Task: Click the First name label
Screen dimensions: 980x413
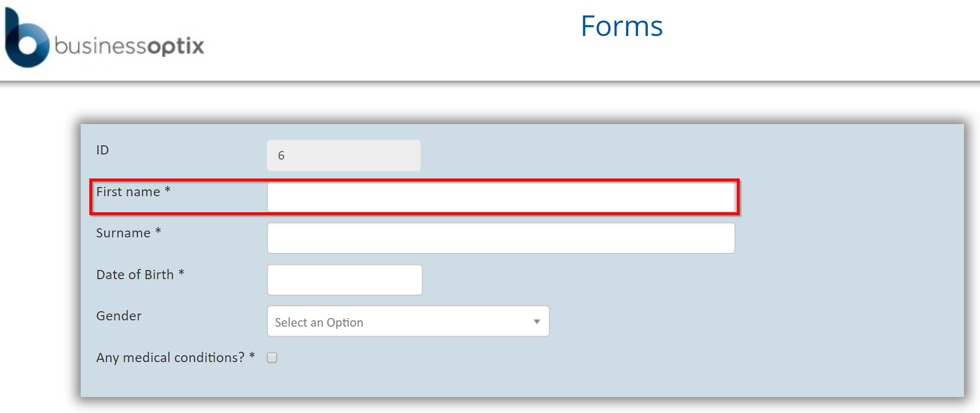Action: tap(128, 192)
